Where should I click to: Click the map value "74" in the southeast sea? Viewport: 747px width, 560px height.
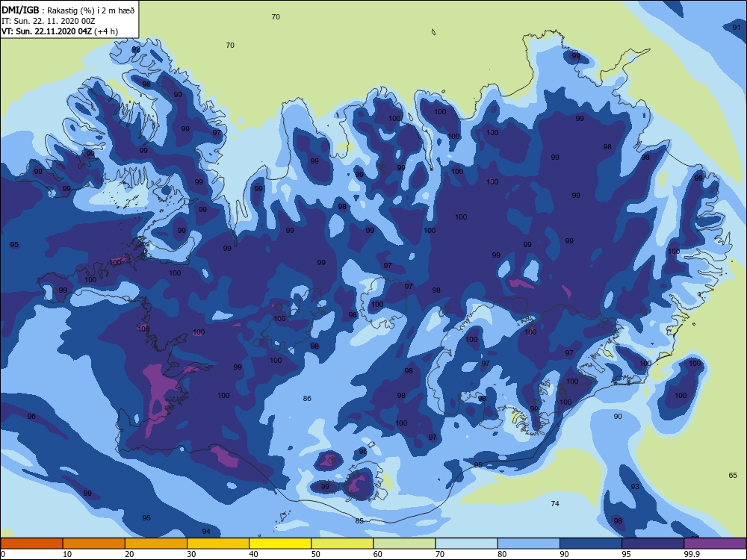pos(555,503)
